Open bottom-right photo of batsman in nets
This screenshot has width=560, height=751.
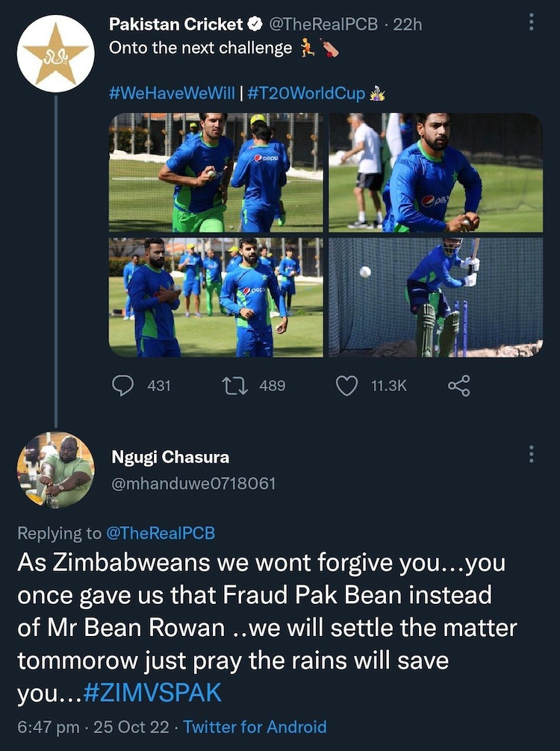(x=436, y=297)
